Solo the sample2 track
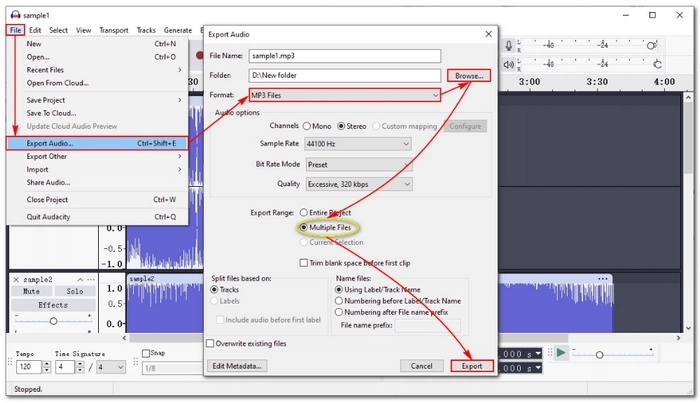The height and width of the screenshot is (403, 700). tap(75, 291)
